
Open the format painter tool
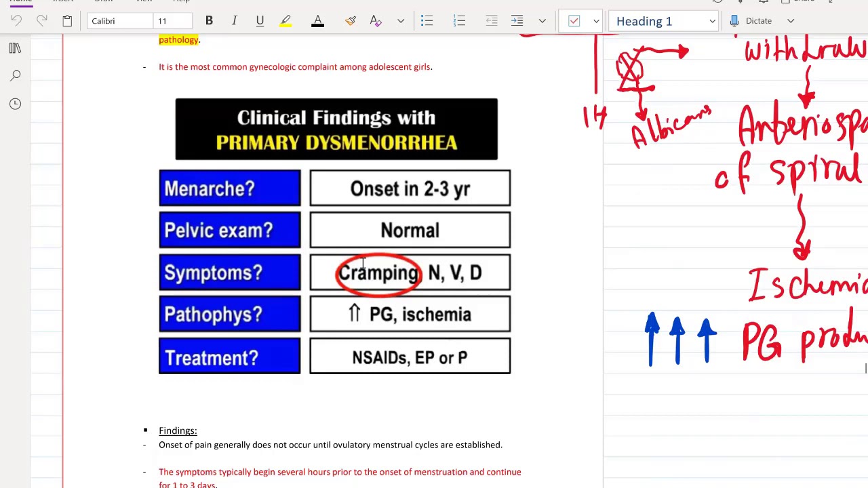(x=351, y=21)
